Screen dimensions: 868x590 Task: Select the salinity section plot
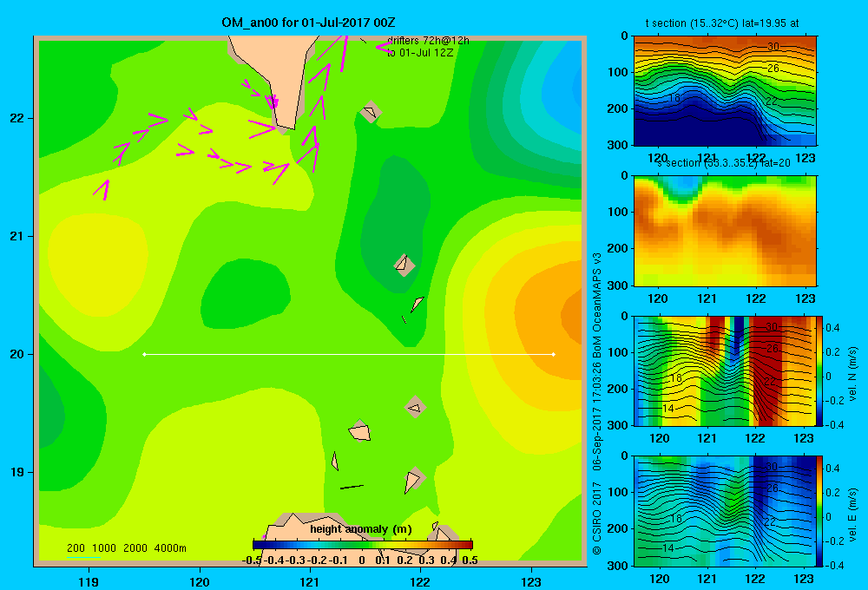tap(725, 231)
